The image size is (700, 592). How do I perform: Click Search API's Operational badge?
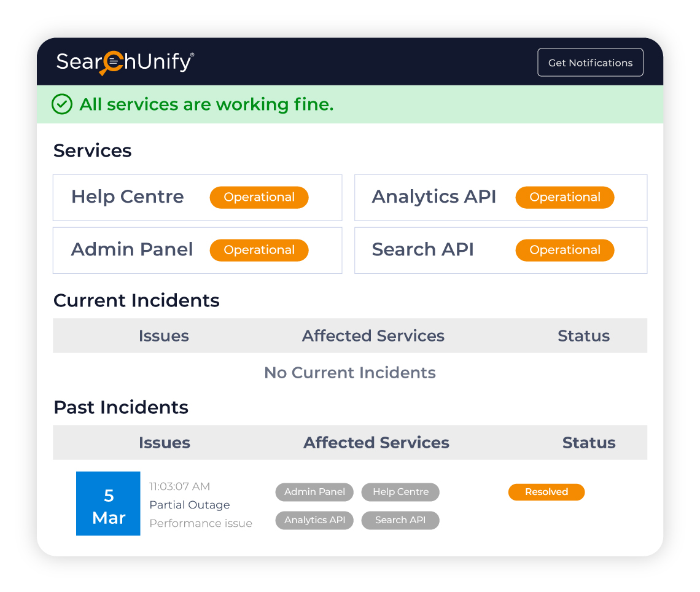(565, 250)
